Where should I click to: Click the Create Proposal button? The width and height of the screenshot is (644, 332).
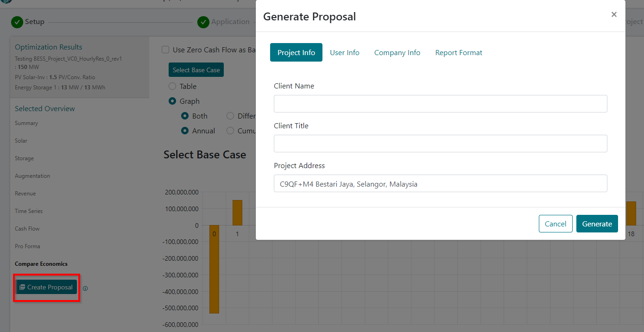[46, 287]
